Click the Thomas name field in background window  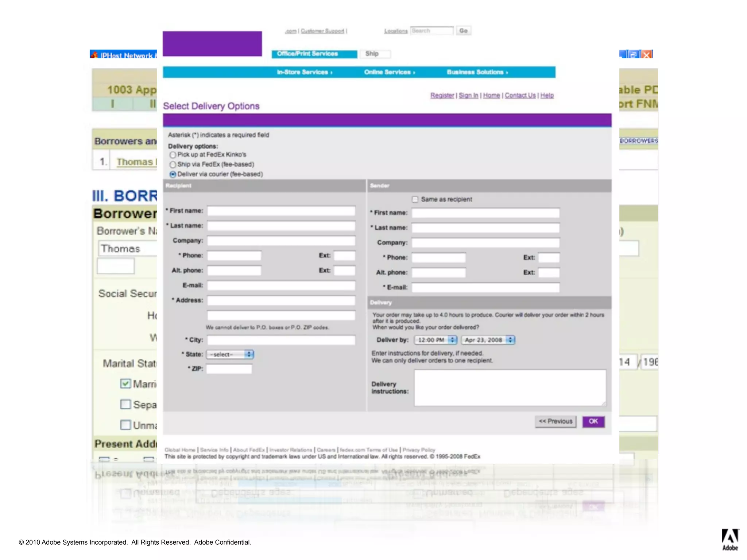(127, 249)
